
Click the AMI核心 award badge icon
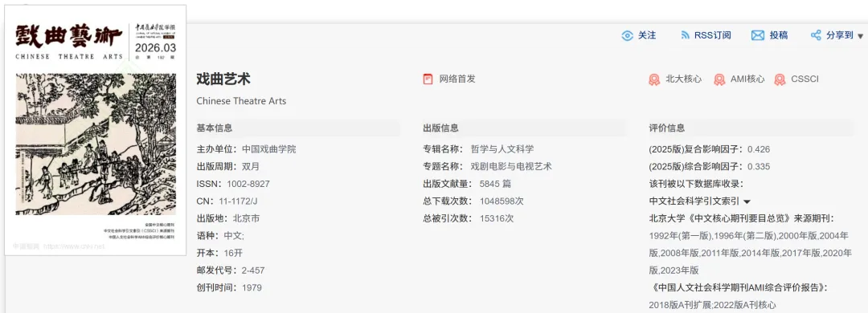719,79
